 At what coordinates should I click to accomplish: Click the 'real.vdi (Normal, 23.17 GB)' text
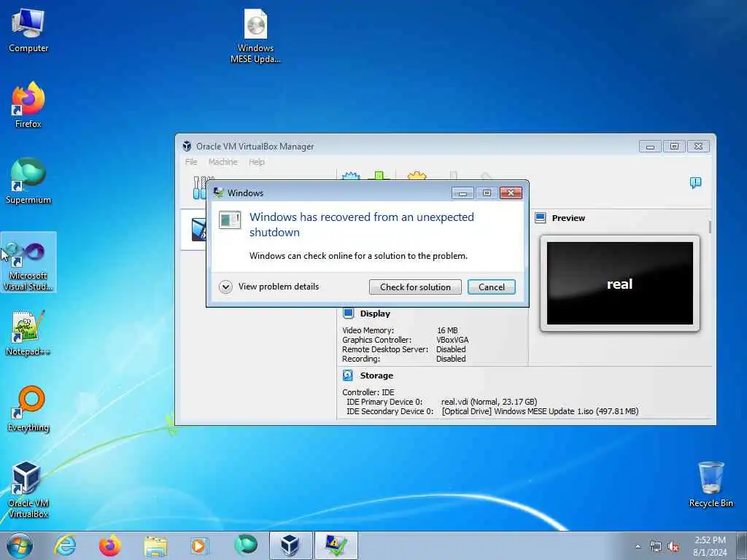(x=489, y=402)
